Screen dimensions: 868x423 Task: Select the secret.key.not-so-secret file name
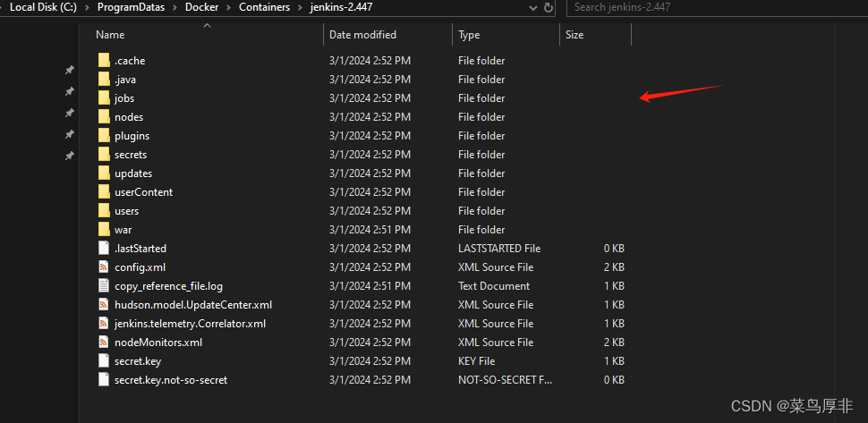pyautogui.click(x=171, y=380)
